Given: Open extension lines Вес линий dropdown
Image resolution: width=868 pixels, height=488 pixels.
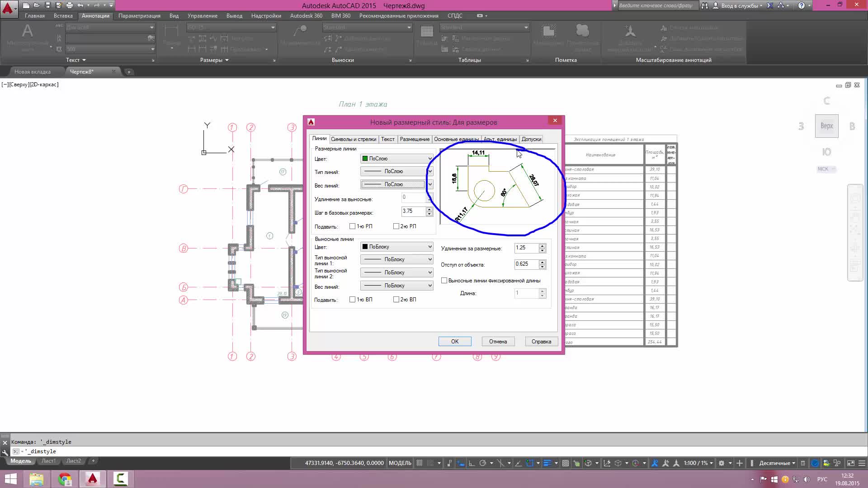Looking at the screenshot, I should (396, 286).
